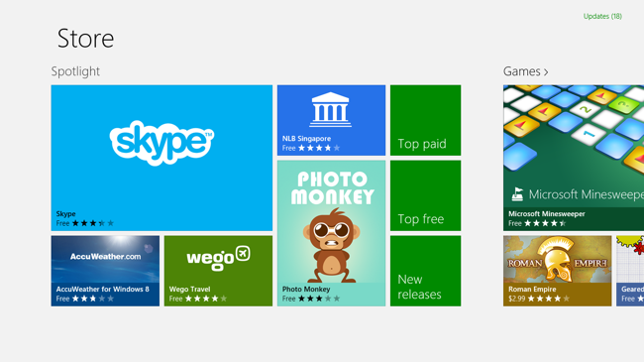Open the New releases list
This screenshot has height=362, width=644.
point(425,271)
